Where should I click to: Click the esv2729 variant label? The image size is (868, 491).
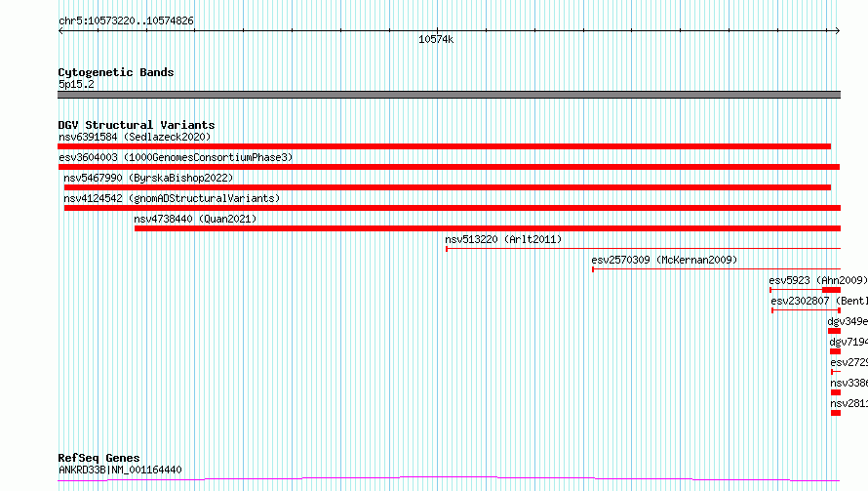(x=849, y=362)
